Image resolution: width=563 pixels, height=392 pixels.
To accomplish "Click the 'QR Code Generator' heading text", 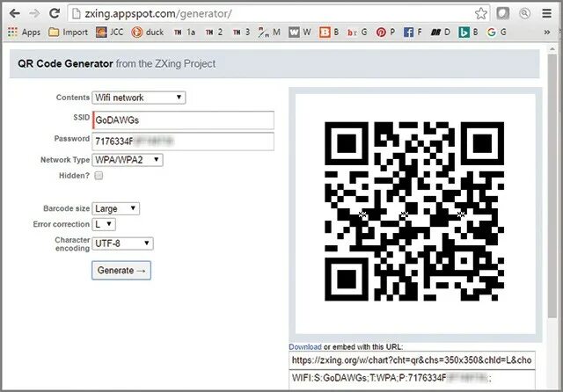I will click(65, 64).
